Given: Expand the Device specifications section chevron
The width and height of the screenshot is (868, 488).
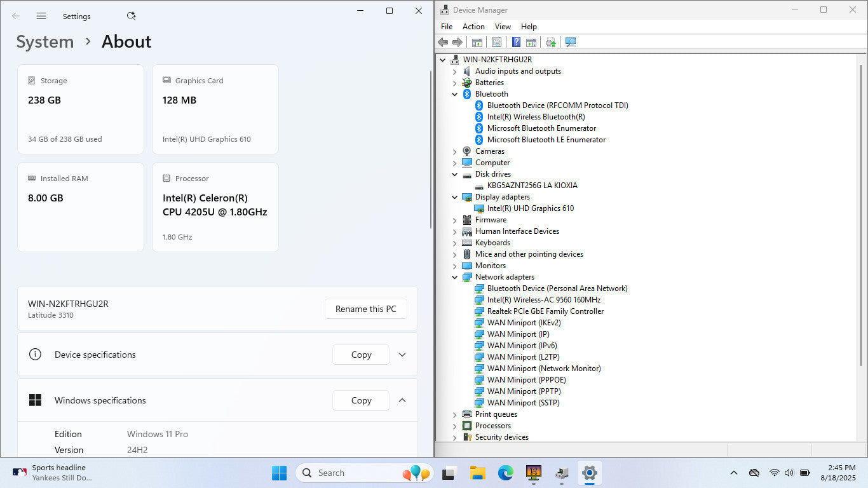Looking at the screenshot, I should pos(402,355).
